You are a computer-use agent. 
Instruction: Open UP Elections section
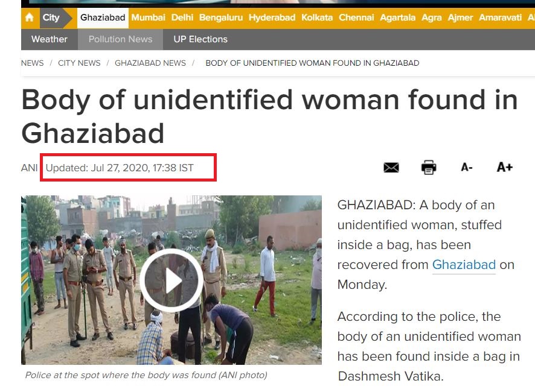pyautogui.click(x=200, y=39)
